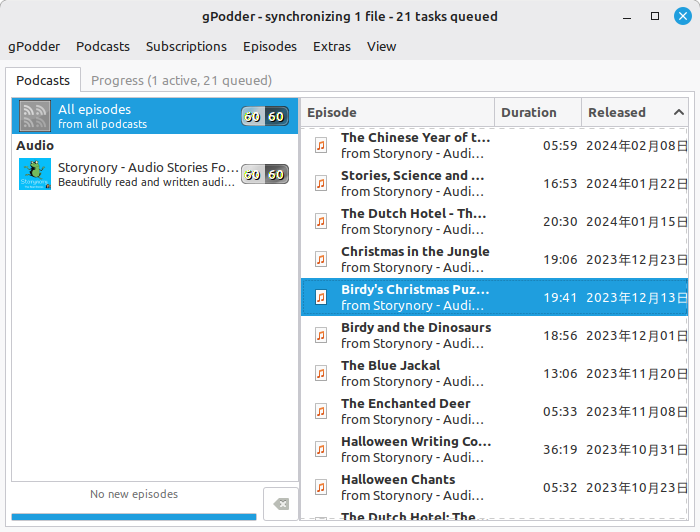The height and width of the screenshot is (532, 700).
Task: Click the episode count badge on All episodes
Action: pos(264,117)
